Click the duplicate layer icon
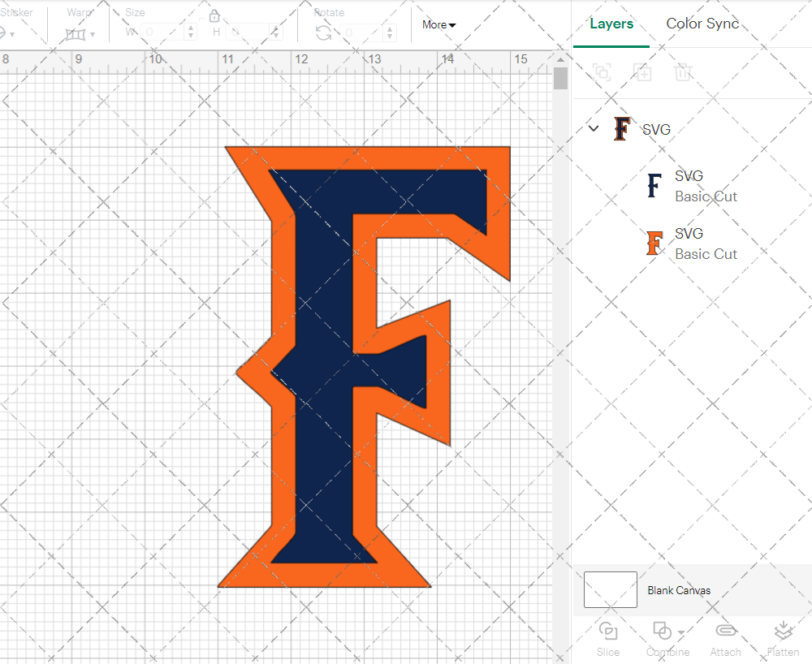812x664 pixels. 642,72
